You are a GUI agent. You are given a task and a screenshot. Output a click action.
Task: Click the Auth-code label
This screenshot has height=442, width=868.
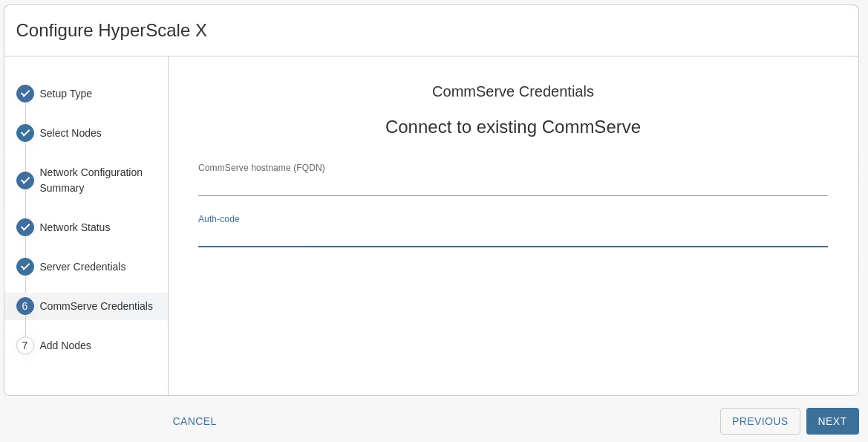click(x=218, y=218)
